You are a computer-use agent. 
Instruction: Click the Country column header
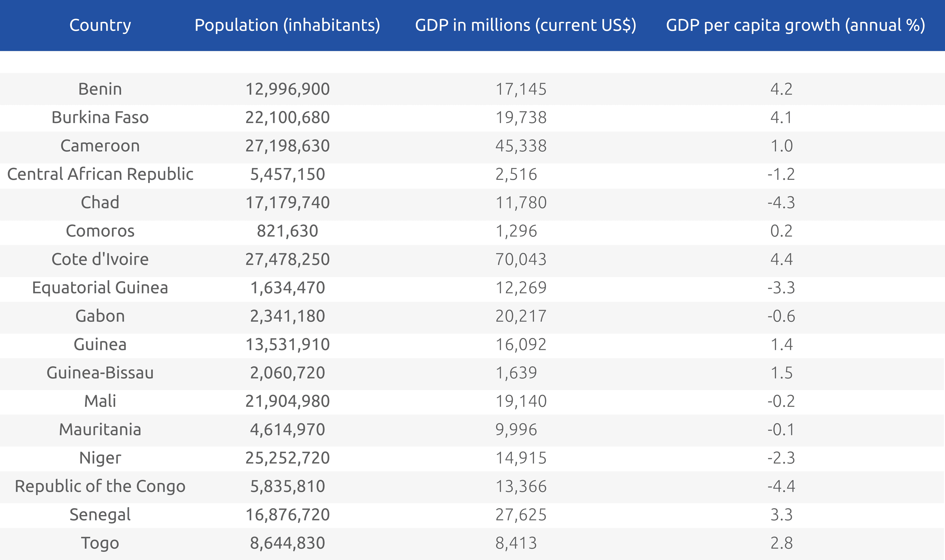tap(100, 25)
